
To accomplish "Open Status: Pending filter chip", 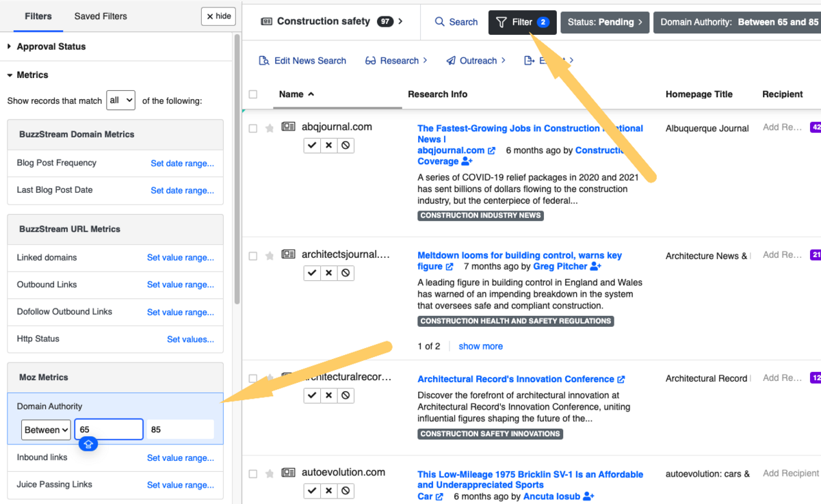I will pyautogui.click(x=605, y=22).
